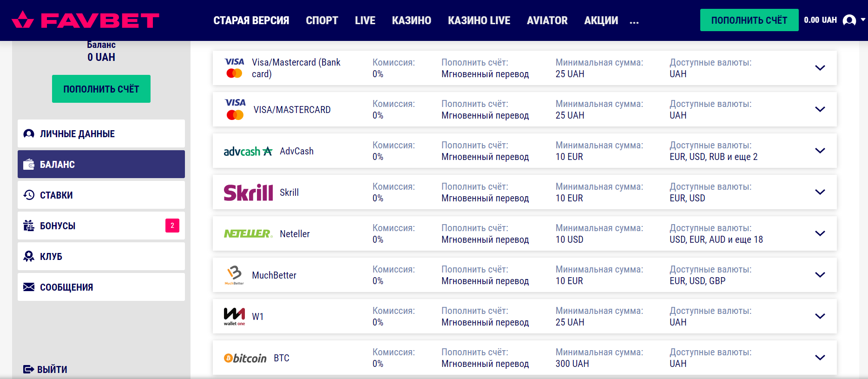868x379 pixels.
Task: Show more menu items via ellipsis
Action: [x=634, y=21]
